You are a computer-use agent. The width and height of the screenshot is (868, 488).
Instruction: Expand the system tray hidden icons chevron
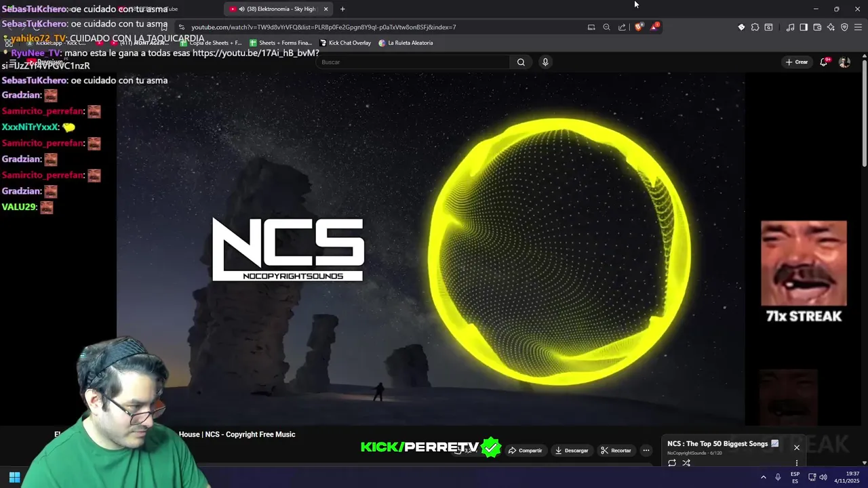[764, 477]
